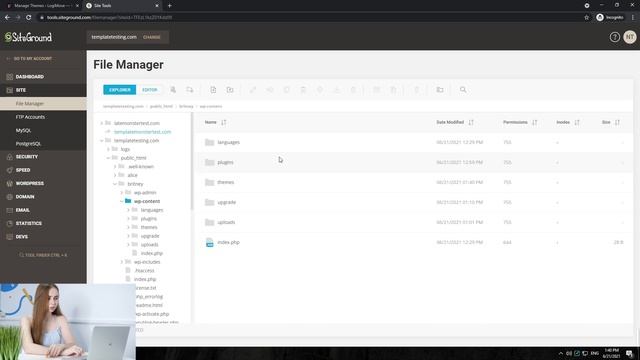The width and height of the screenshot is (640, 360).
Task: Switch to the EXPLORER tab
Action: click(x=120, y=90)
